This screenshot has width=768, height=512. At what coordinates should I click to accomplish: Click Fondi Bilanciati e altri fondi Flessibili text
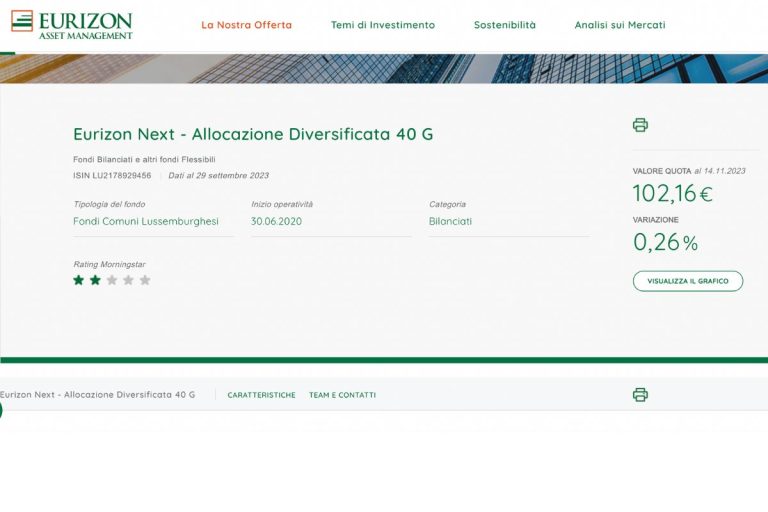144,159
